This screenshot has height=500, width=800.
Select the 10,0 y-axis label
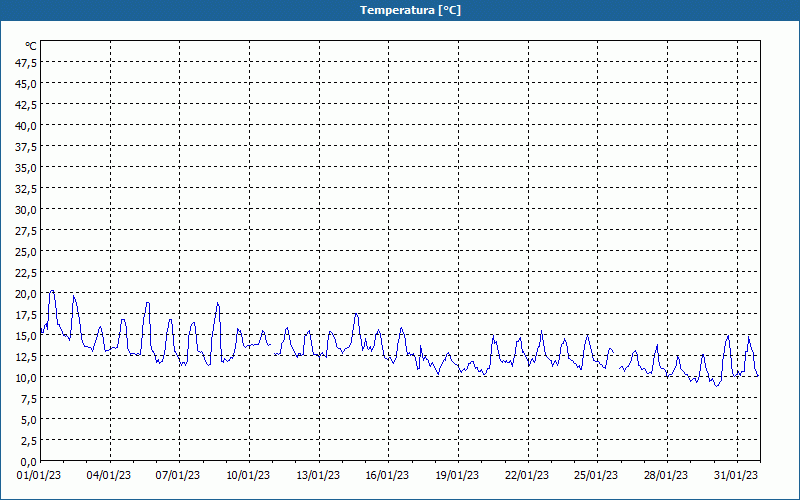point(27,378)
